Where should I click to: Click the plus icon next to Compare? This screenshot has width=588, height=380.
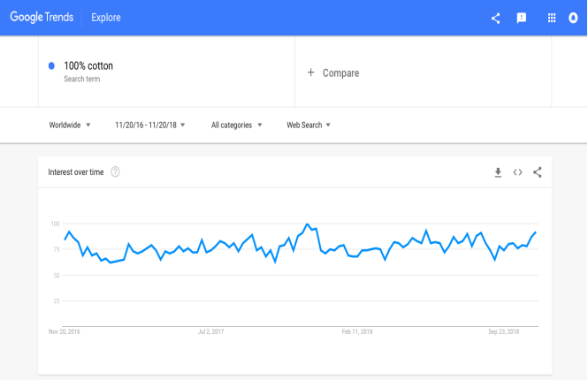coord(310,72)
